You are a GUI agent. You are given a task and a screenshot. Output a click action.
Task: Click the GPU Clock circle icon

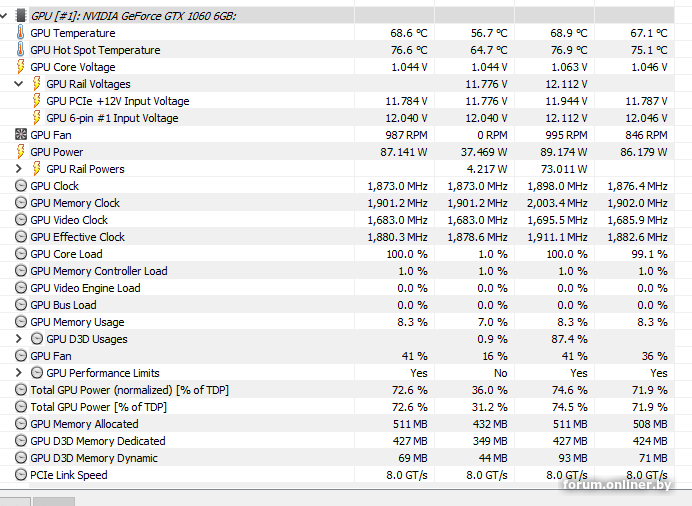21,186
